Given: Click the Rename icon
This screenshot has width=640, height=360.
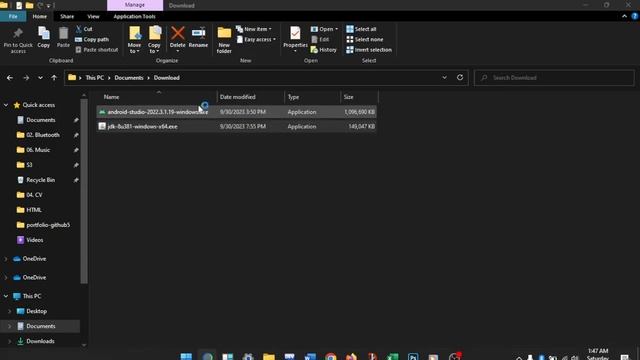Looking at the screenshot, I should [198, 33].
